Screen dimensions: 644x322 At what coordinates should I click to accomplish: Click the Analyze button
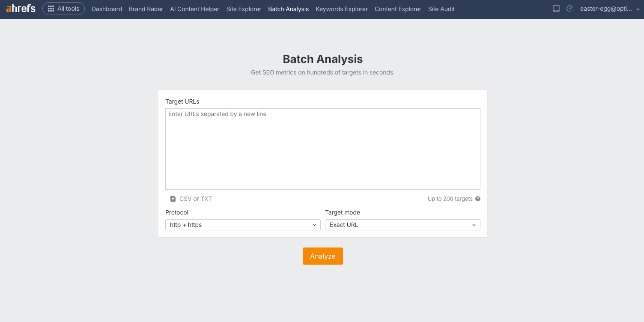click(323, 256)
